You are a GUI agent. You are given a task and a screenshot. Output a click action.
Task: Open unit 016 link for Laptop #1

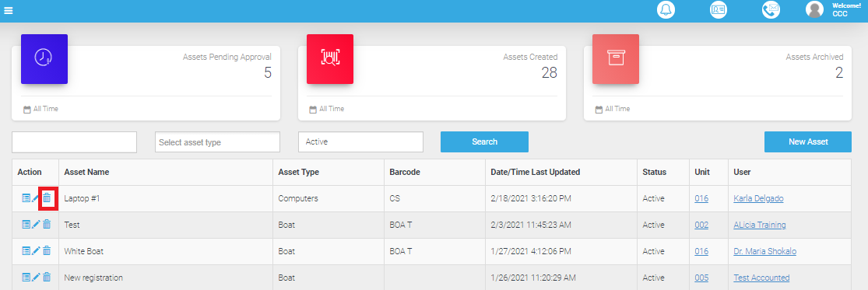[701, 198]
